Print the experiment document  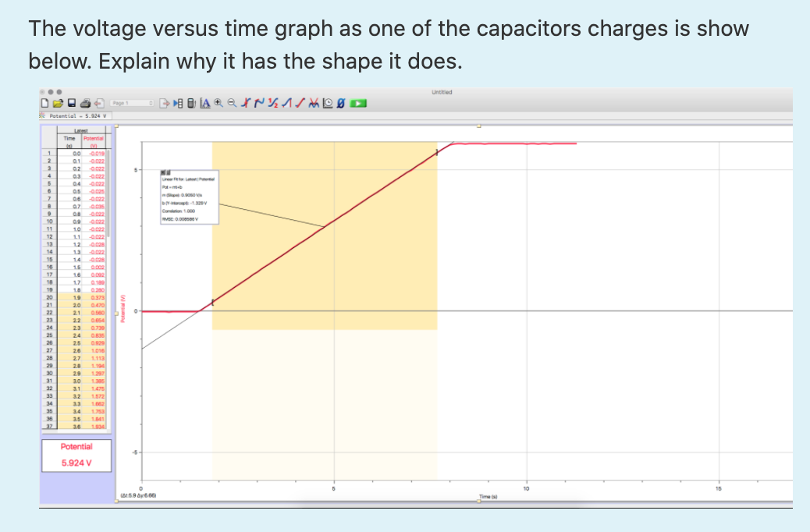(84, 102)
